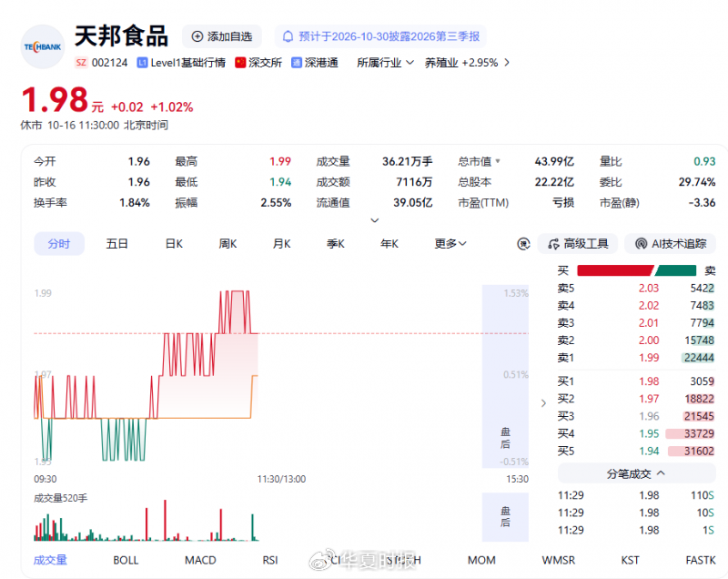Select the FASTK indicator tab
Screen dimensions: 728x579
701,560
